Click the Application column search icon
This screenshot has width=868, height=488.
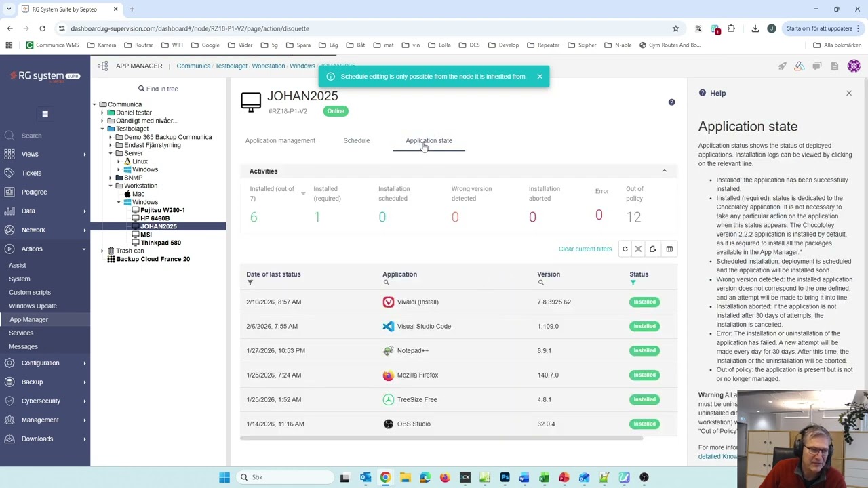pyautogui.click(x=386, y=283)
